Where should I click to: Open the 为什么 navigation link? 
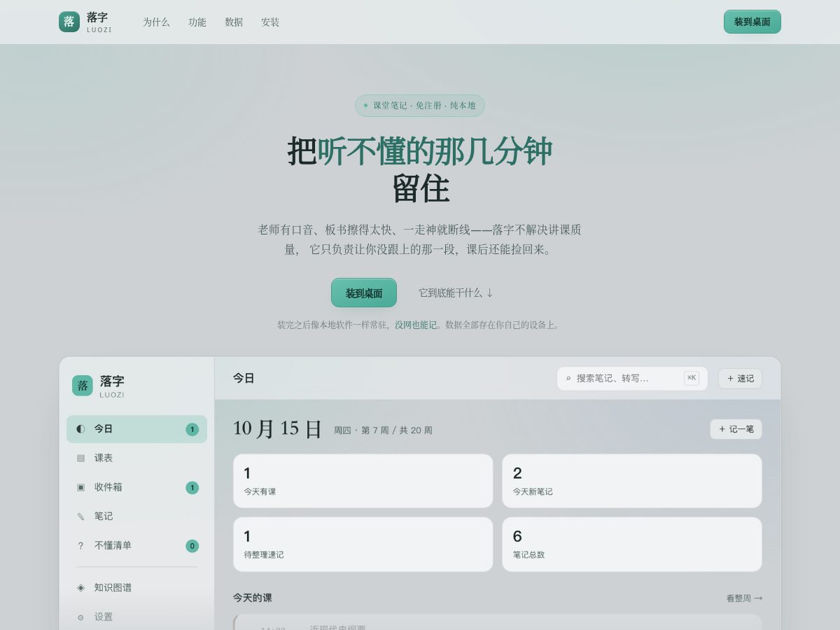156,22
